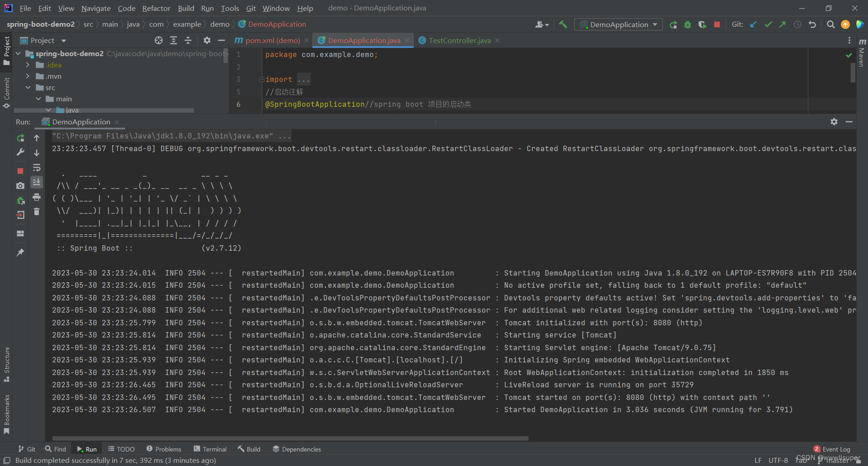This screenshot has height=466, width=868.
Task: Click LF line separator in the status bar
Action: 758,460
